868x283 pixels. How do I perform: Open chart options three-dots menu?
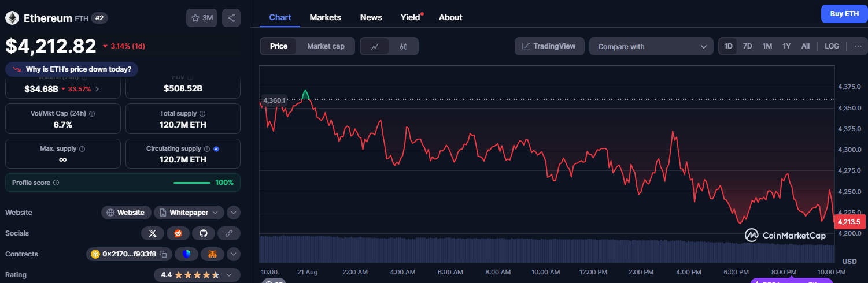(857, 46)
